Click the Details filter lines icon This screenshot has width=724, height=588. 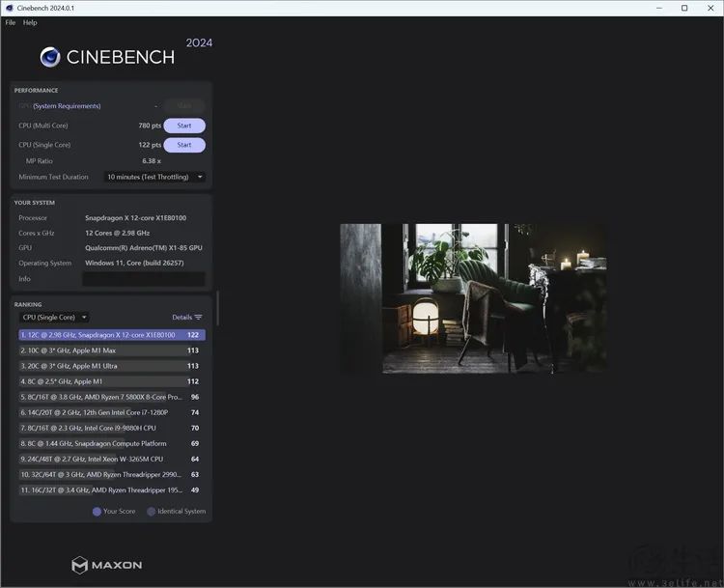(199, 318)
